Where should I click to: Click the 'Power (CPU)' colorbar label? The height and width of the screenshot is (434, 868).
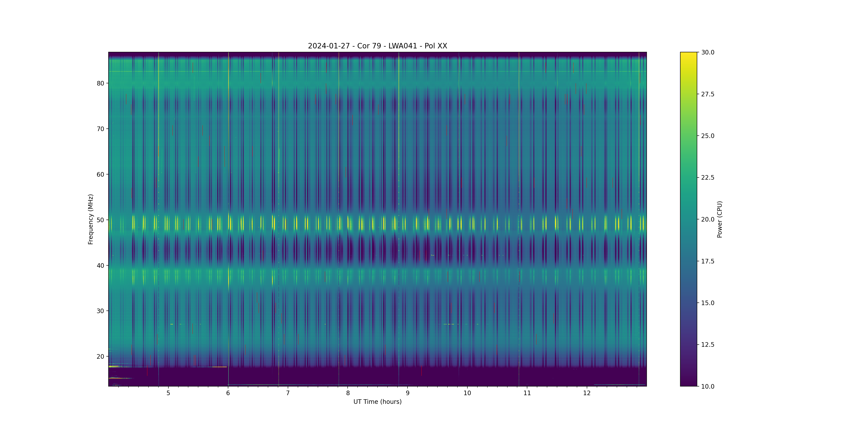[719, 219]
